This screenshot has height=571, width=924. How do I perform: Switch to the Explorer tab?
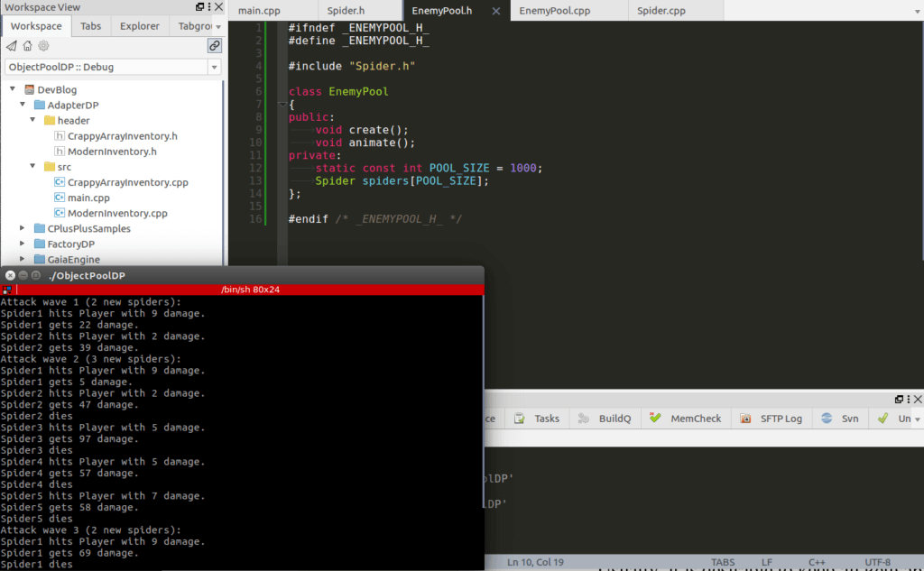140,26
